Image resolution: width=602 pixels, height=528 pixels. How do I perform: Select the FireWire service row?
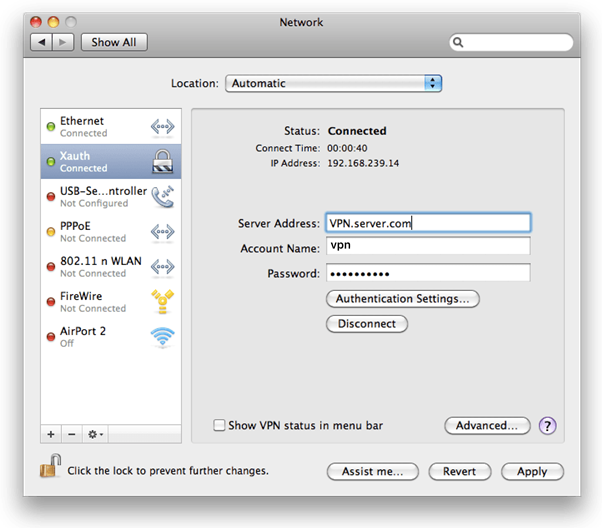[x=111, y=302]
